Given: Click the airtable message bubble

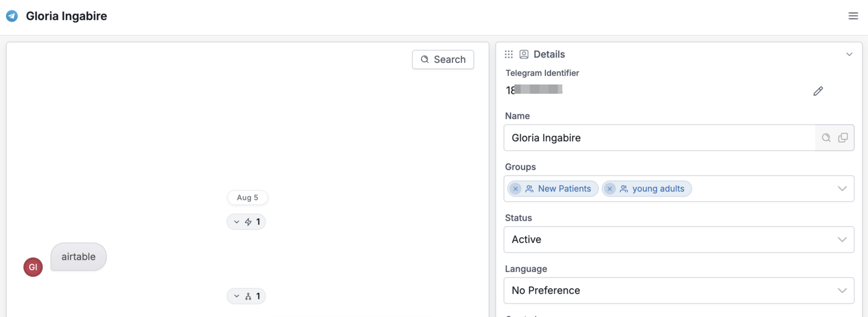Looking at the screenshot, I should tap(79, 257).
